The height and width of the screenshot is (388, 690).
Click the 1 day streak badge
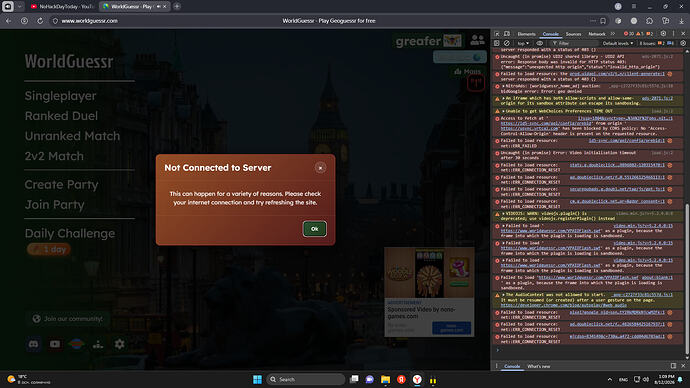tap(49, 249)
